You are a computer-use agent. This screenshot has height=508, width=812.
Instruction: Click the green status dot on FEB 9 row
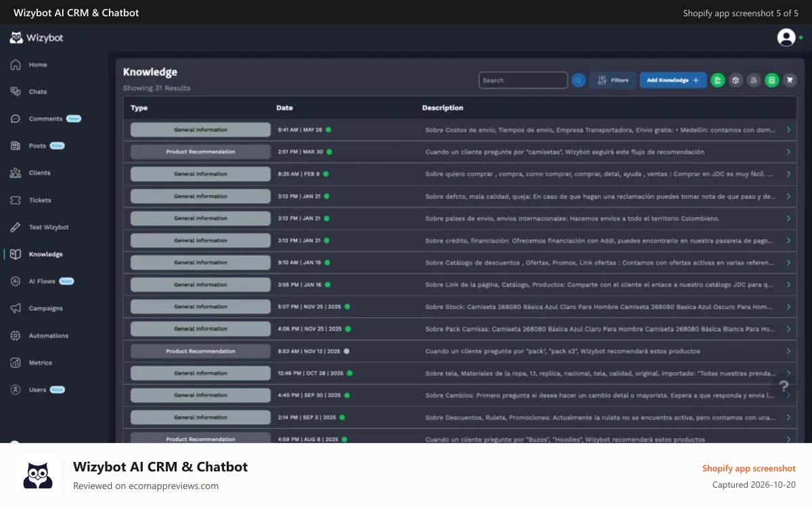pos(325,174)
